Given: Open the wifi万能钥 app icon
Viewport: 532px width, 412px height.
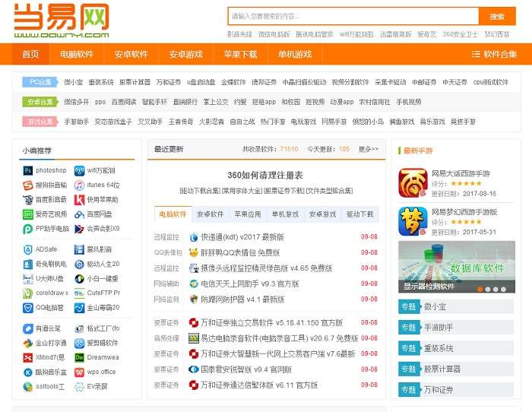Looking at the screenshot, I should [x=79, y=170].
